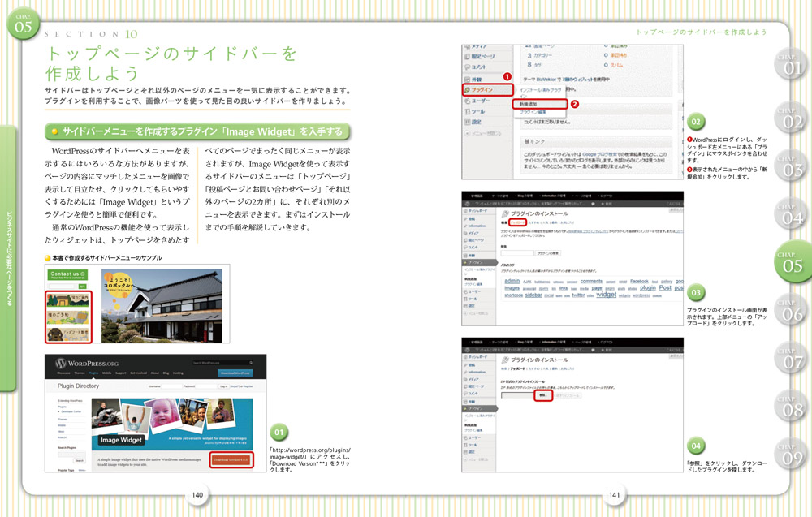Click the dog illustration sidebar banner

[x=68, y=334]
